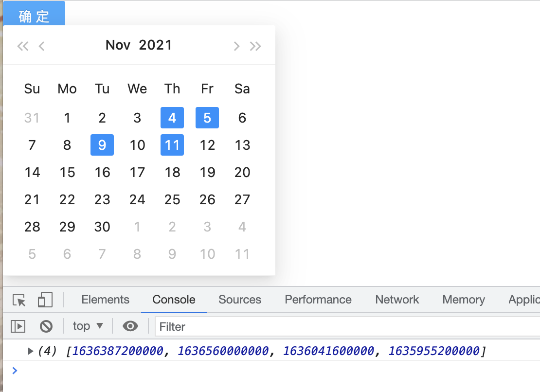The width and height of the screenshot is (540, 392).
Task: Show the console sidebar icon
Action: tap(17, 326)
